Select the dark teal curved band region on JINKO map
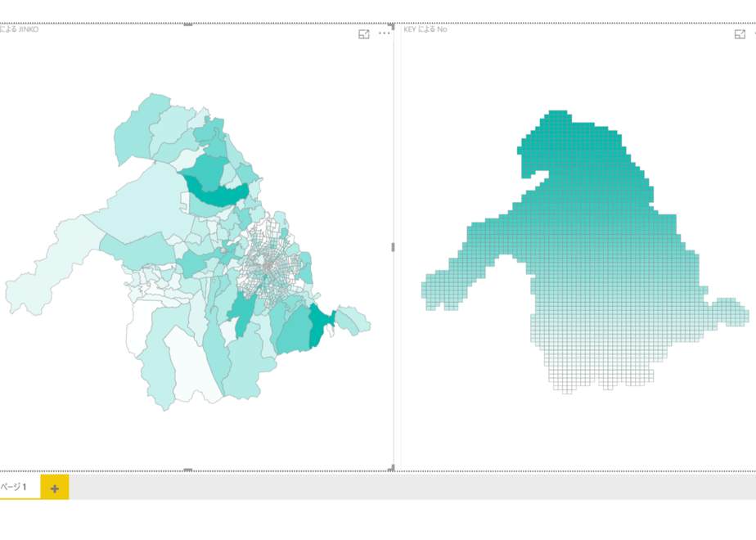This screenshot has height=540, width=756. pos(217,194)
